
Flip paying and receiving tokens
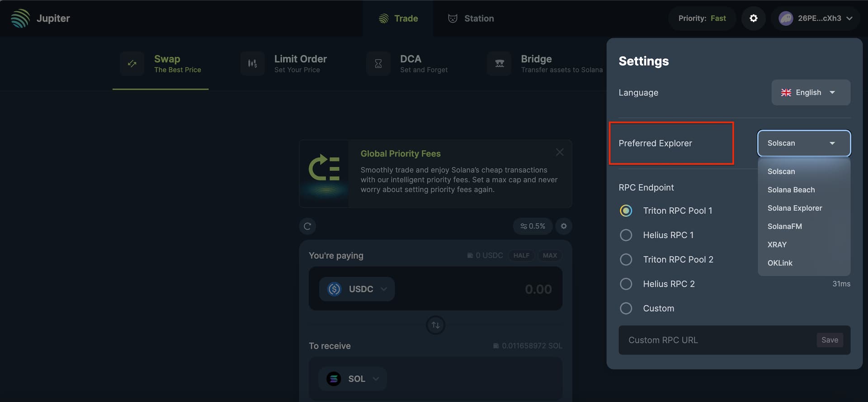click(x=436, y=325)
